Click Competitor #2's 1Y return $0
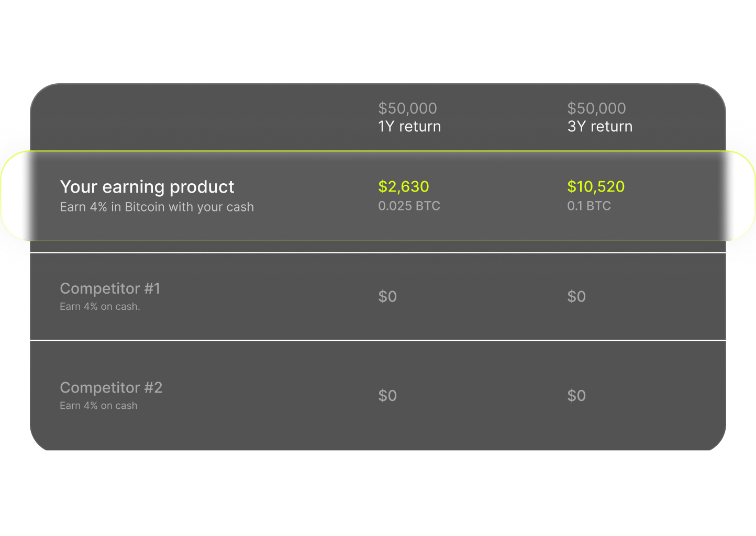This screenshot has height=536, width=756. pyautogui.click(x=387, y=395)
